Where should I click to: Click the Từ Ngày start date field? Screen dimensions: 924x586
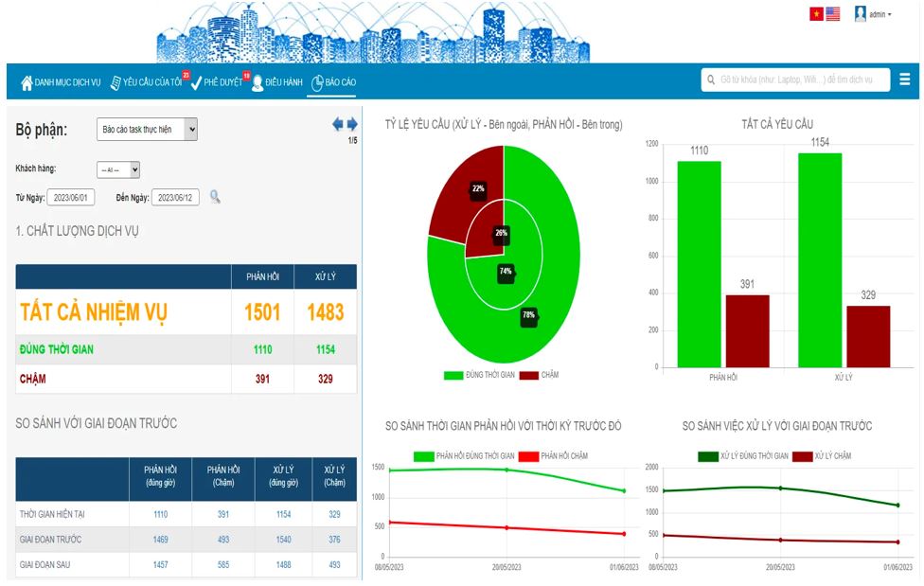tap(71, 198)
